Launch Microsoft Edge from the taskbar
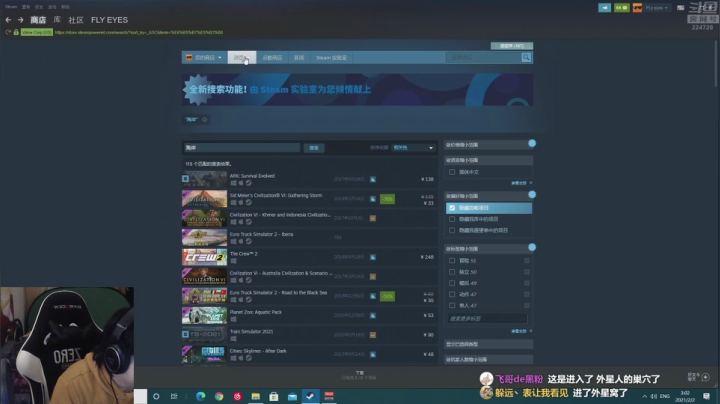 pos(201,396)
